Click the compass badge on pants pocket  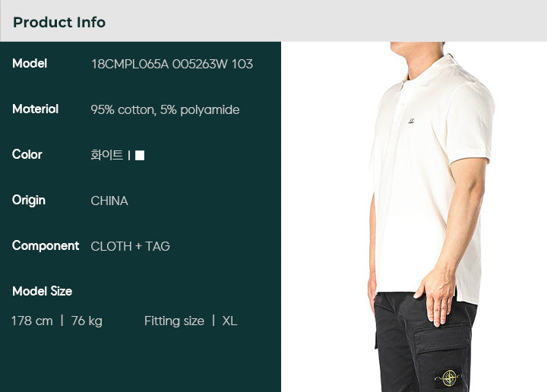pyautogui.click(x=449, y=378)
